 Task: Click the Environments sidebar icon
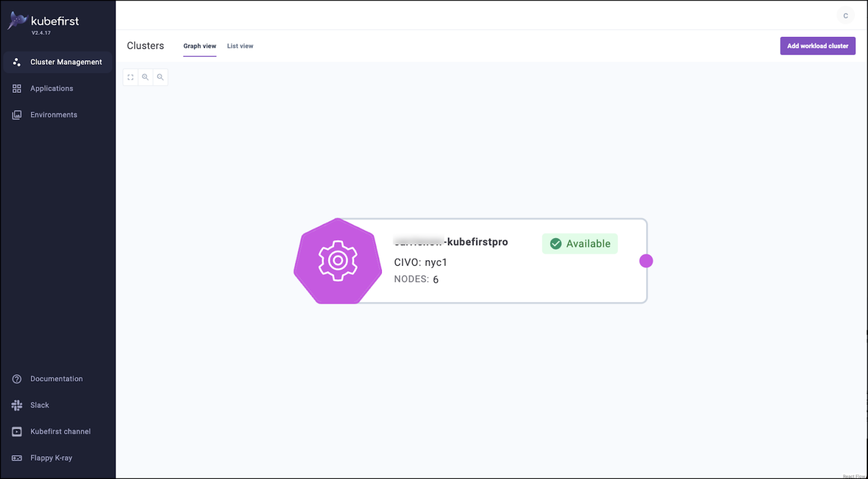[x=17, y=114]
